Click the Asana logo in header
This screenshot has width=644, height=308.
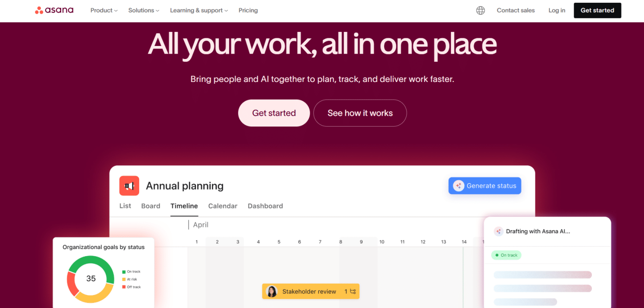pos(54,10)
